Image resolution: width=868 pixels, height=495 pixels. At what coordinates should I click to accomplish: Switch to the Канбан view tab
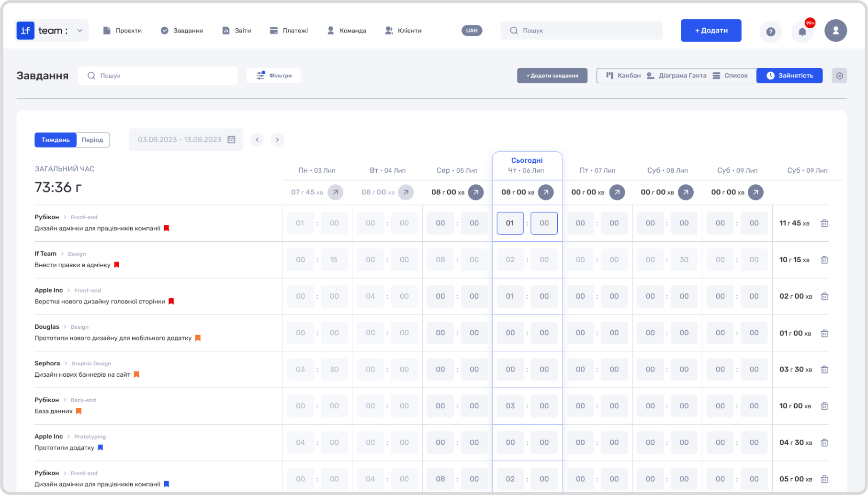point(623,76)
